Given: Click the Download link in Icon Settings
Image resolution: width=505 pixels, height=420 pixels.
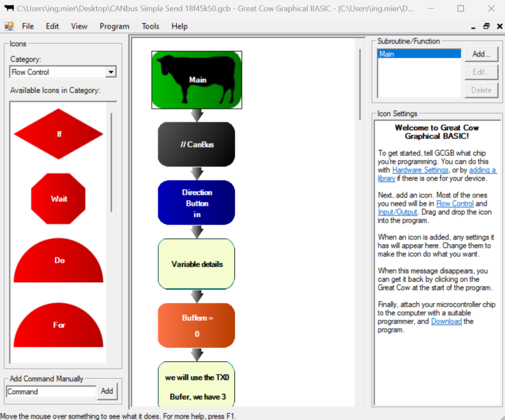Looking at the screenshot, I should coord(446,321).
